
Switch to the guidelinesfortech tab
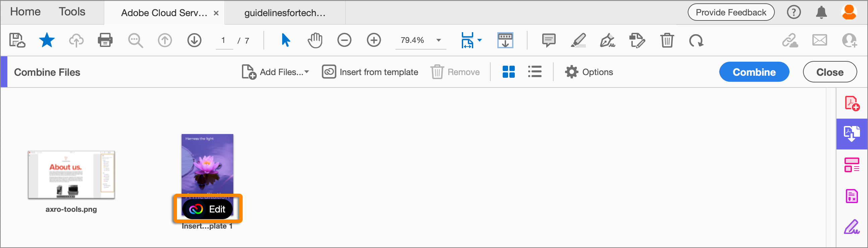click(285, 13)
